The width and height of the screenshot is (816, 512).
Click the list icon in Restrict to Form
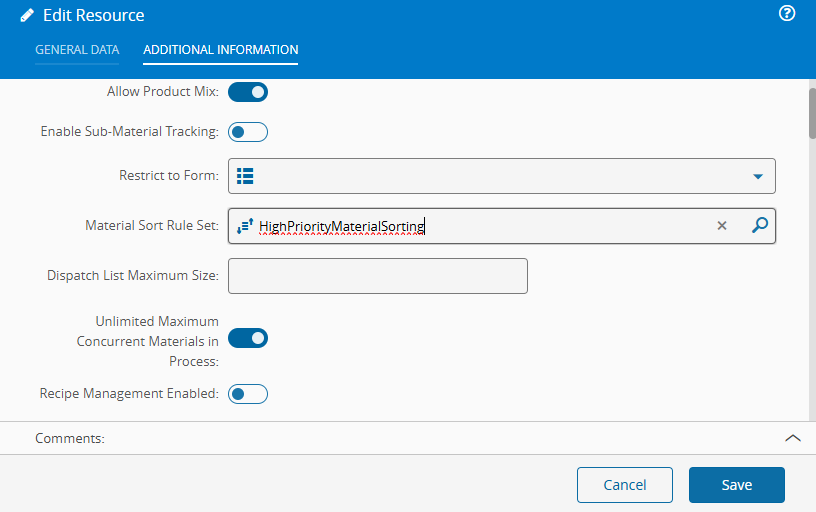[x=245, y=176]
